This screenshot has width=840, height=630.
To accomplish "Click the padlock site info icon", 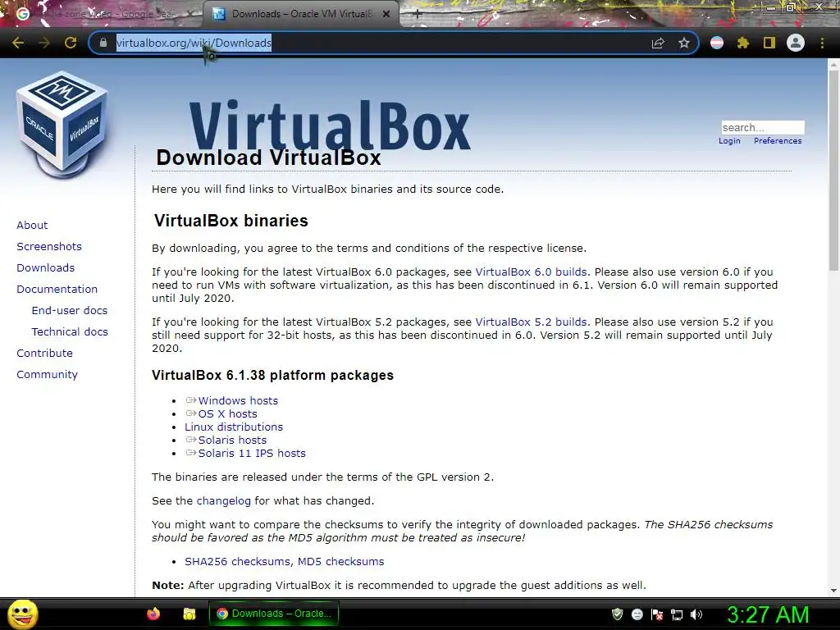I will point(103,43).
